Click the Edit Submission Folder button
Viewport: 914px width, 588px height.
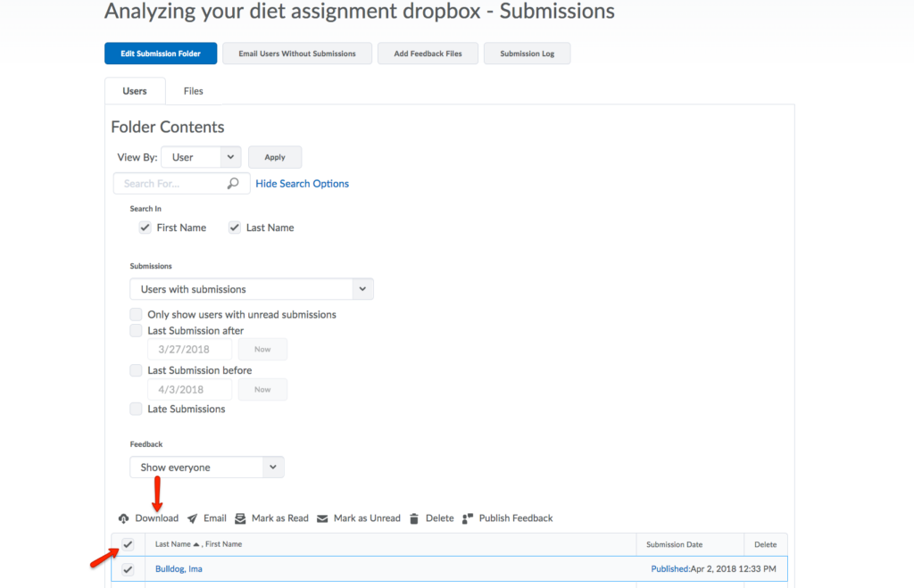(160, 54)
